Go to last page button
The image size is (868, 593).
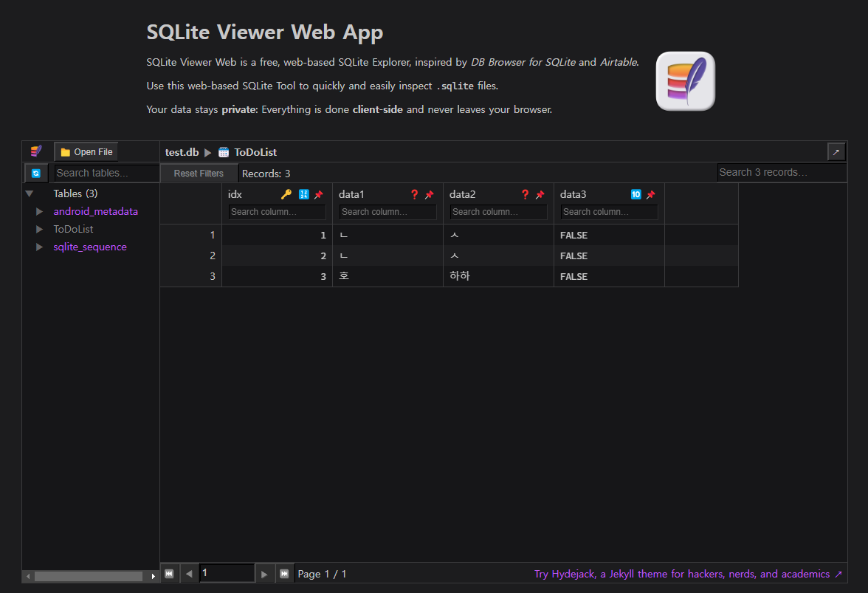pos(284,574)
